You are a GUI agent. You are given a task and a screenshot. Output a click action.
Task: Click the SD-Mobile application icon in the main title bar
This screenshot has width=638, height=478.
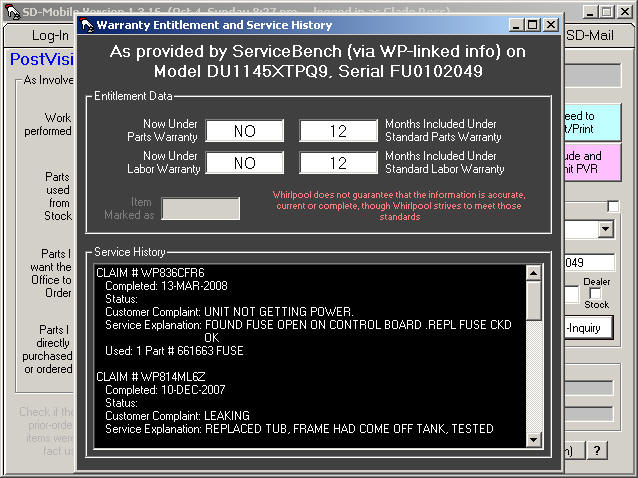pyautogui.click(x=10, y=11)
